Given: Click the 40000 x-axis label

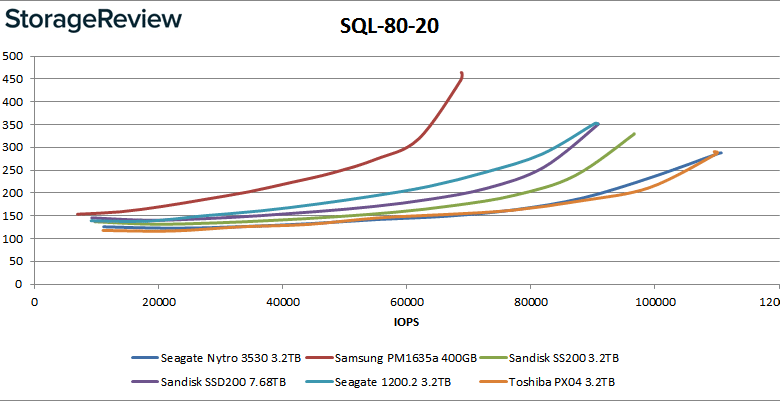Looking at the screenshot, I should click(x=282, y=302).
